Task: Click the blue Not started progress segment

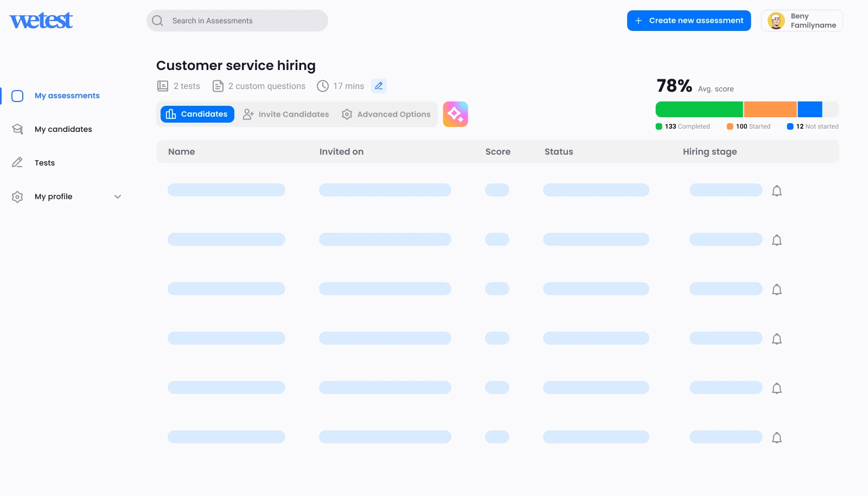Action: (x=810, y=109)
